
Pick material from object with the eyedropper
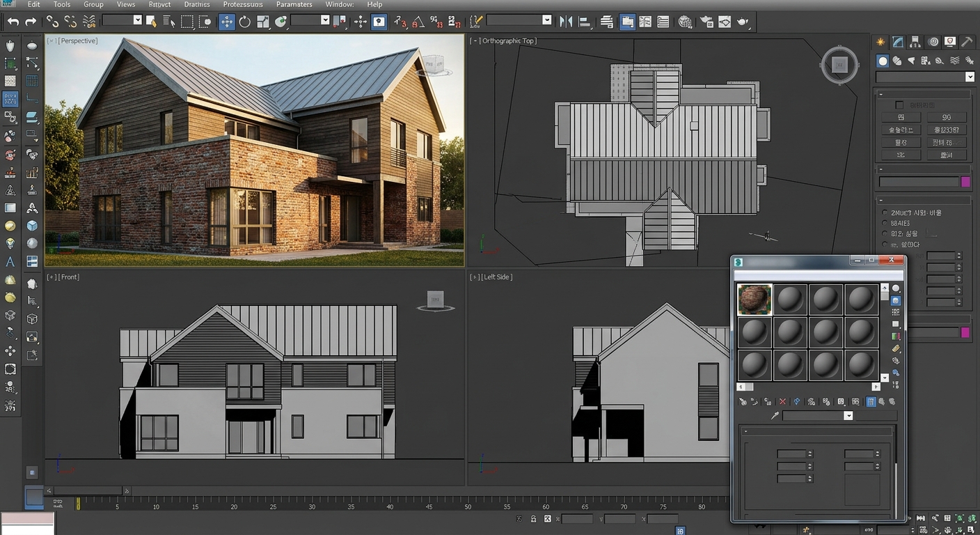click(x=775, y=415)
